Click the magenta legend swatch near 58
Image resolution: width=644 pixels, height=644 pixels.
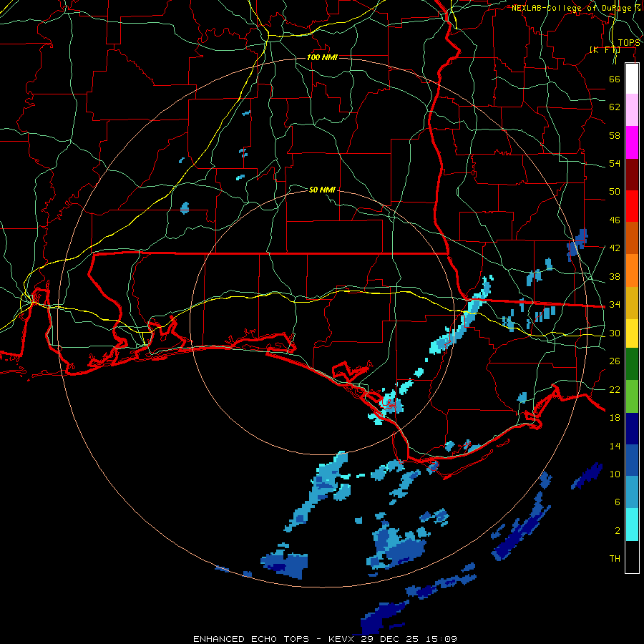[632, 142]
